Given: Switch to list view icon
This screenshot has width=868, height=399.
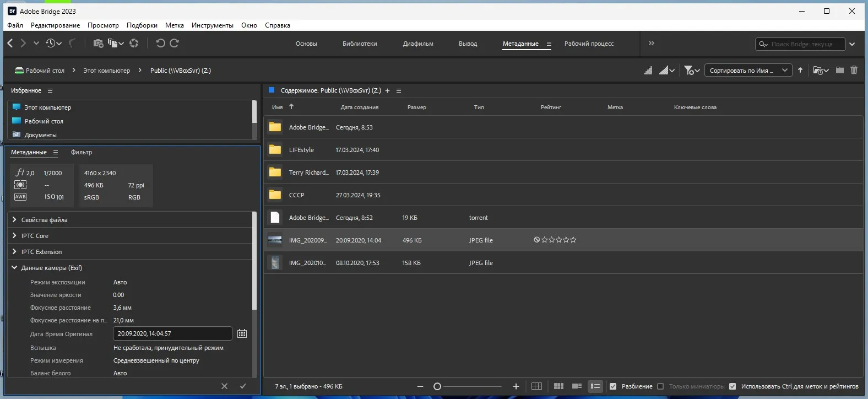Looking at the screenshot, I should 595,386.
